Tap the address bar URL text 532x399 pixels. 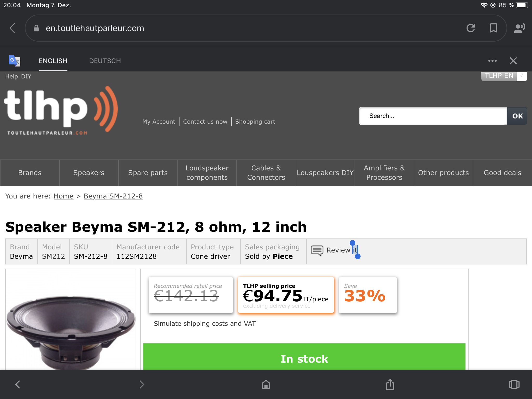coord(95,28)
